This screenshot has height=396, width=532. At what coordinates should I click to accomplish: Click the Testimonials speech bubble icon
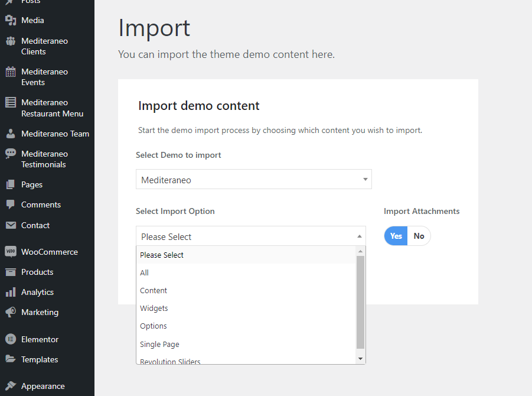(x=11, y=154)
